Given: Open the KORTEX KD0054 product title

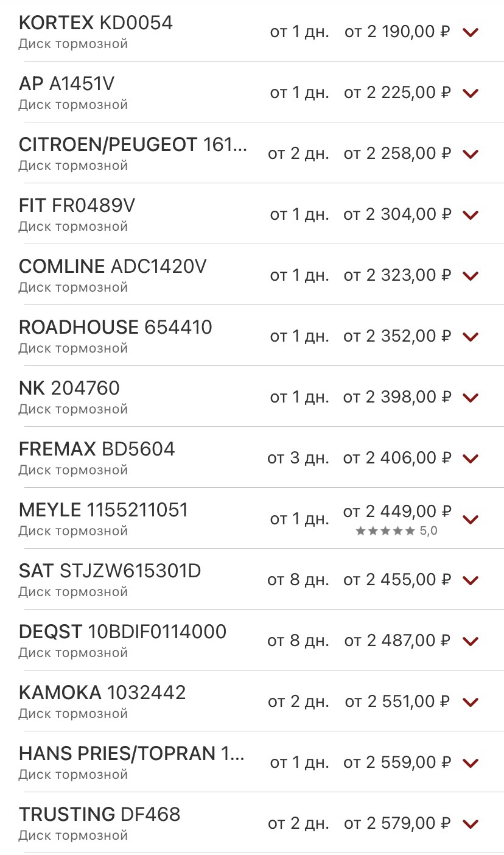Looking at the screenshot, I should (x=96, y=23).
